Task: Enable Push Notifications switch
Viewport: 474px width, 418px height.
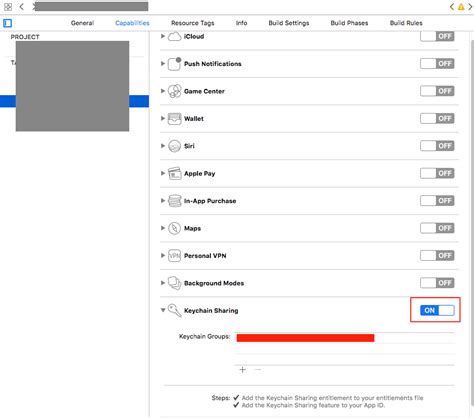Action: tap(437, 64)
